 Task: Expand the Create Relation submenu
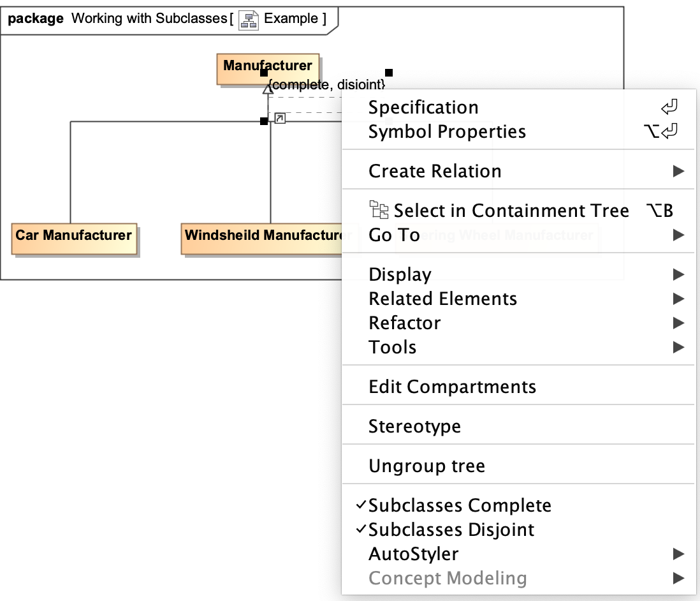435,171
